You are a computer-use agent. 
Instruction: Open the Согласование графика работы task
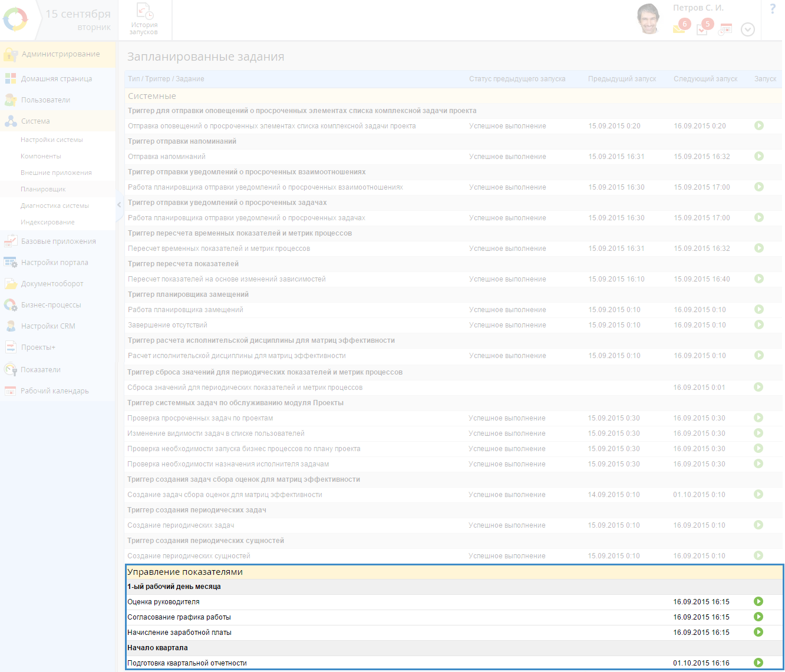click(179, 617)
